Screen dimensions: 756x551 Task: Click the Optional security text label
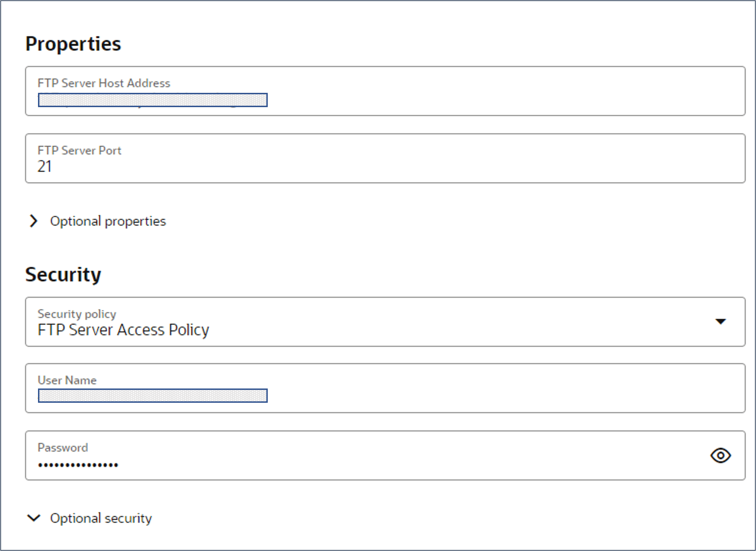[101, 518]
